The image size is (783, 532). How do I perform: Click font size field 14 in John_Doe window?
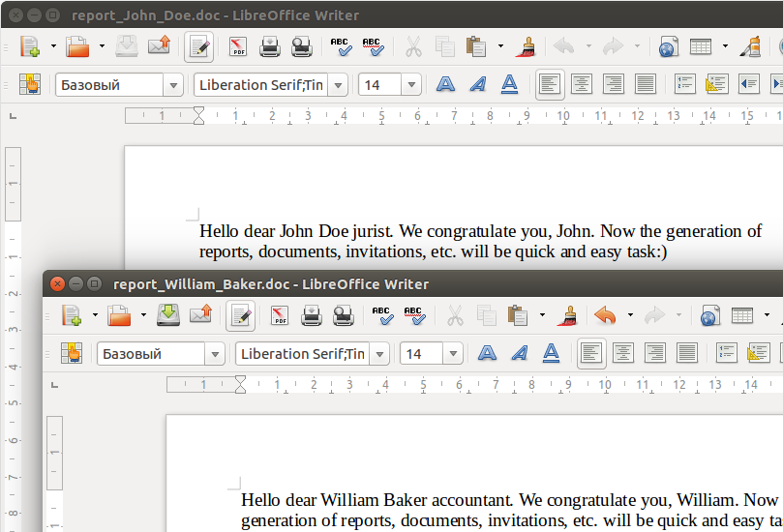380,85
